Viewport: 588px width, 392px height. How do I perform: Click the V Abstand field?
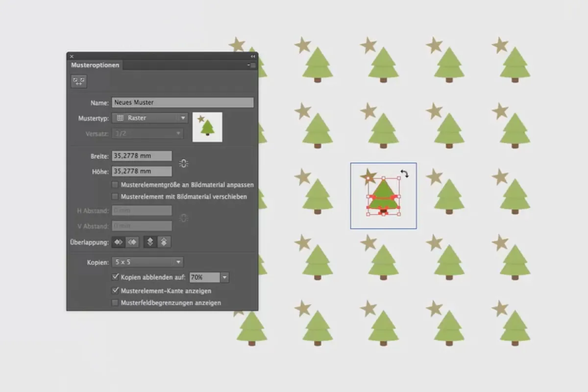click(142, 226)
